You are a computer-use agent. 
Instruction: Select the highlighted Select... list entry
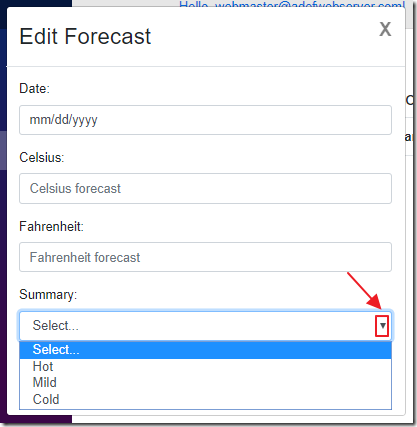205,350
